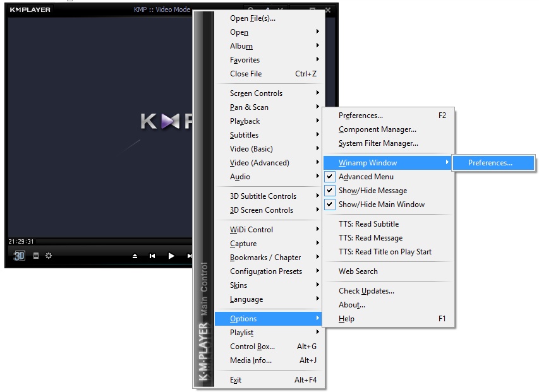539x392 pixels.
Task: Click the previous track button
Action: (x=152, y=256)
